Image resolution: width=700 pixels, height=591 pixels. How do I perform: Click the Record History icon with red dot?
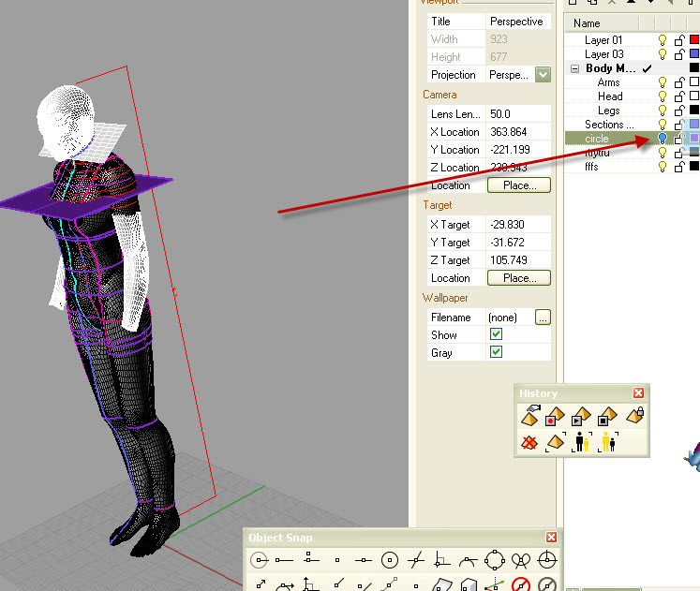coord(556,416)
